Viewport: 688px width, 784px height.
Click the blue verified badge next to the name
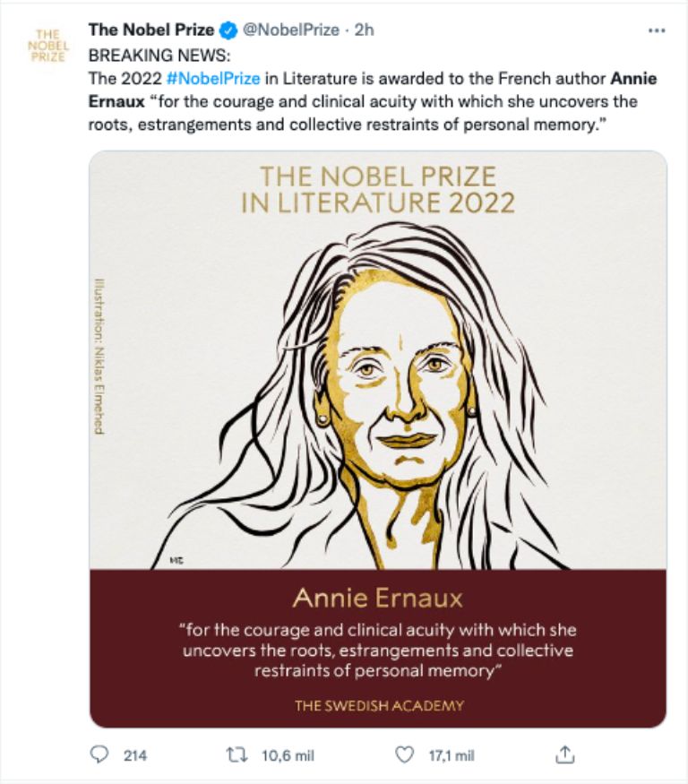point(230,28)
